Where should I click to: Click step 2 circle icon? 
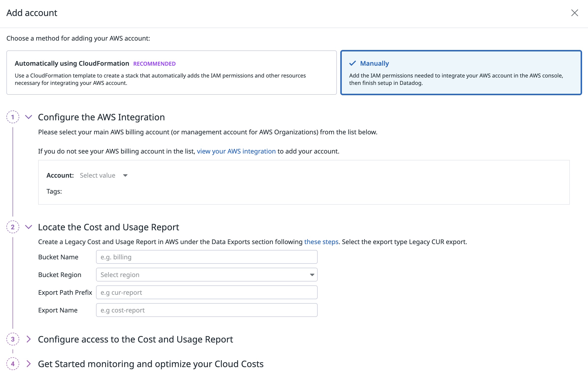coord(13,227)
